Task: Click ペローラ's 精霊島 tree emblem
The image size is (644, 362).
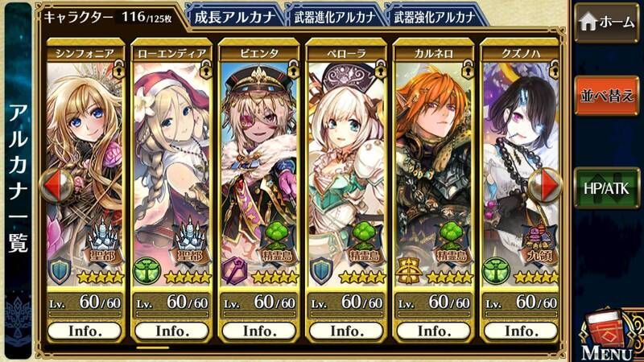Action: coord(363,245)
